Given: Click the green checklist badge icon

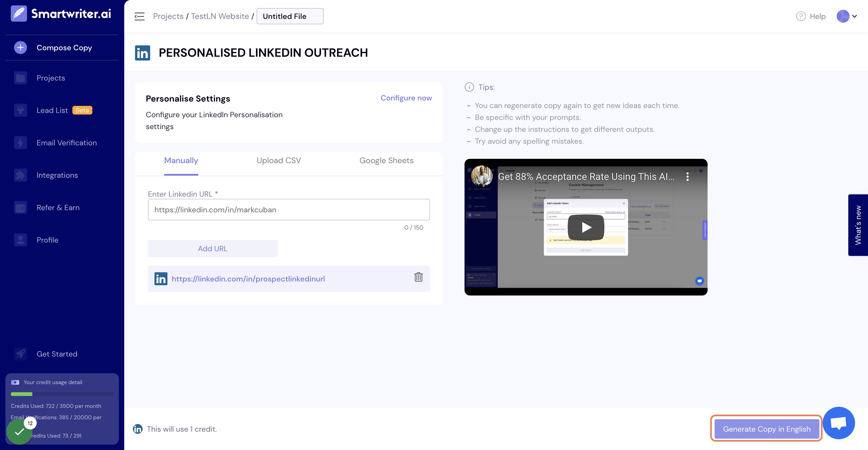Looking at the screenshot, I should click(x=19, y=431).
